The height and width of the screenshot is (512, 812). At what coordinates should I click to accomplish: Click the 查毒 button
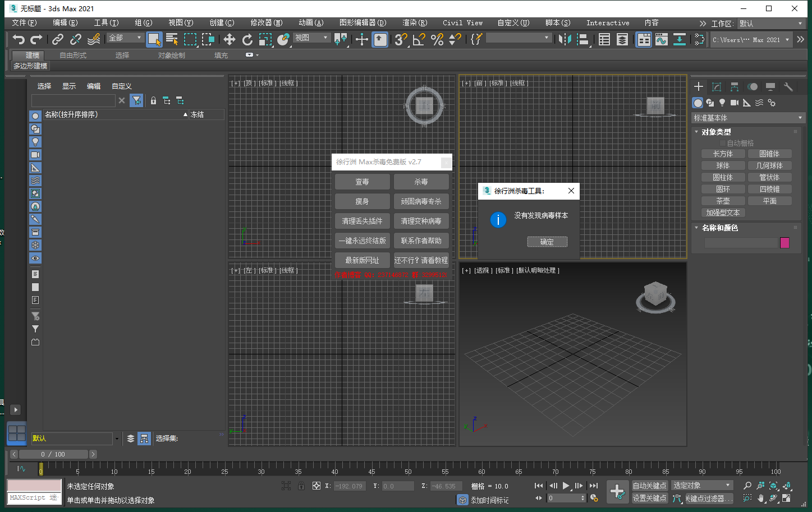(362, 182)
